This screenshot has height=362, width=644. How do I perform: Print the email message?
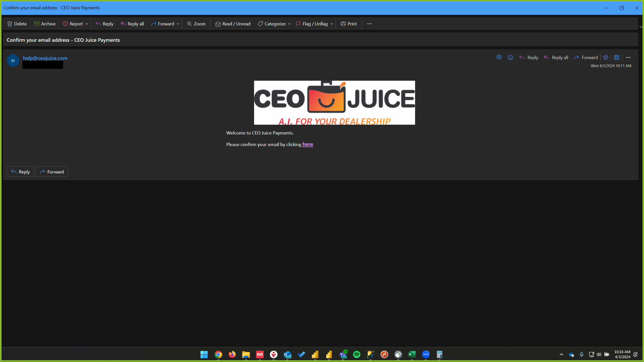click(349, 24)
